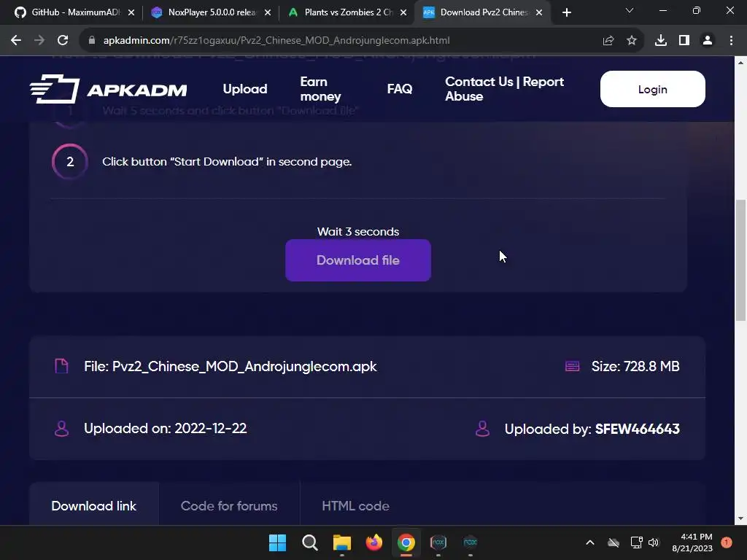Click the user icon beside Uploaded by

click(482, 429)
